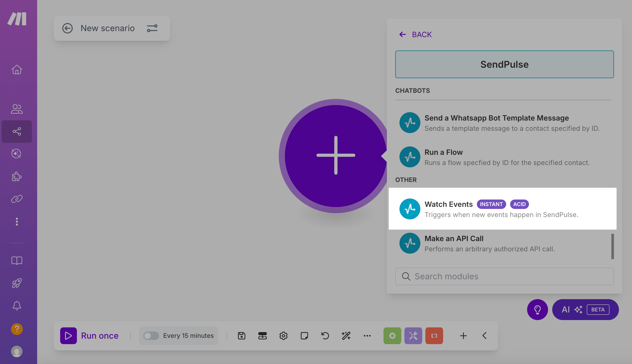Open scenario settings gear icon

[283, 335]
